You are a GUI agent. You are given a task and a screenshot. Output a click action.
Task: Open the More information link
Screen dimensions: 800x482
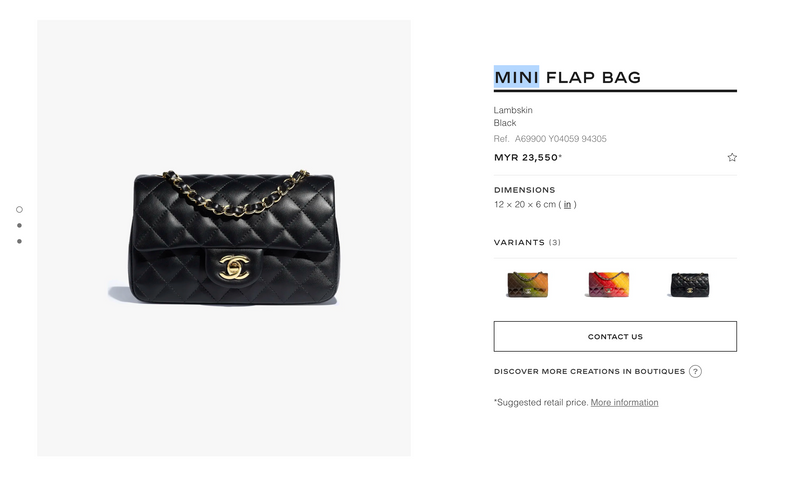click(x=624, y=402)
